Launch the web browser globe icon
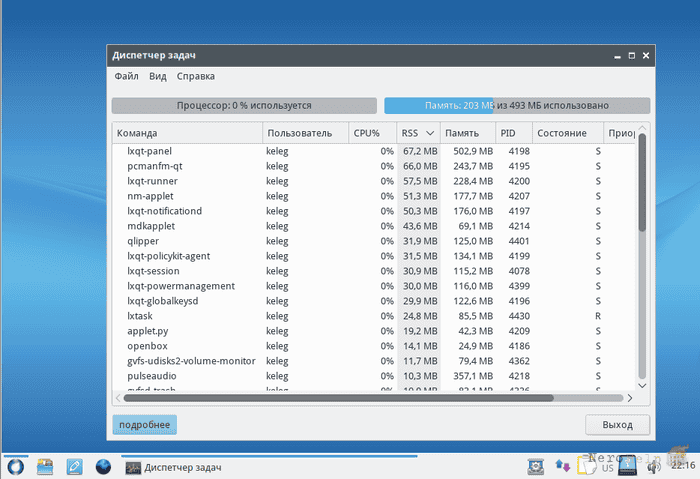Image resolution: width=700 pixels, height=479 pixels. 104,467
